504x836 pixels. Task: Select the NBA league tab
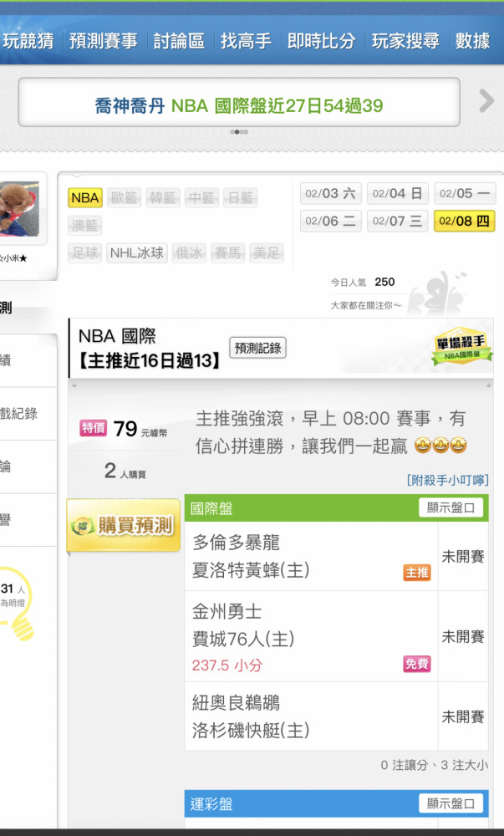click(x=84, y=198)
